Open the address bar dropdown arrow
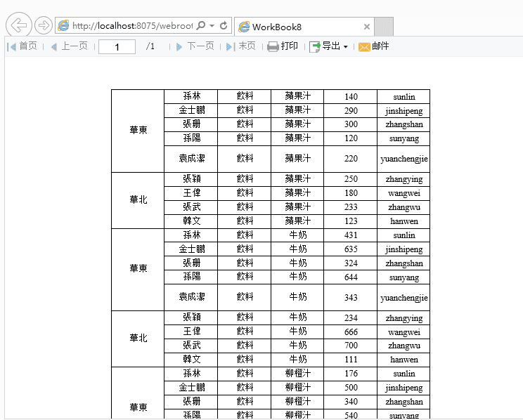 [x=212, y=26]
